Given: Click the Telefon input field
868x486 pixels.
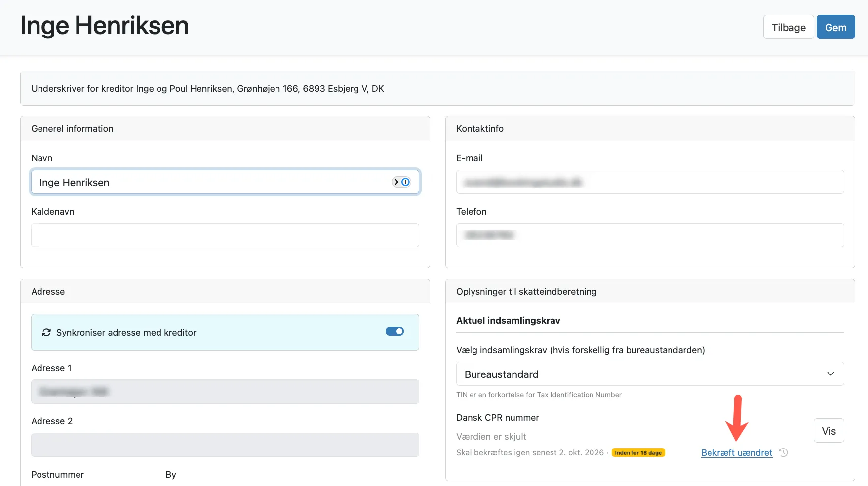Looking at the screenshot, I should 650,235.
